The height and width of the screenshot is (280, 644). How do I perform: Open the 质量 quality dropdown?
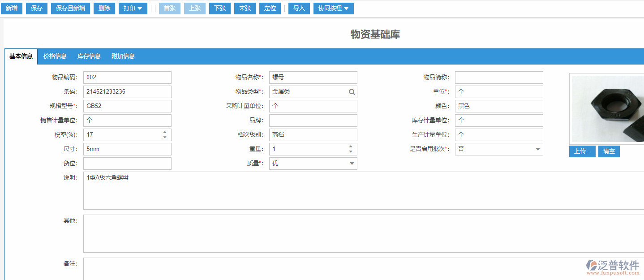pyautogui.click(x=352, y=163)
